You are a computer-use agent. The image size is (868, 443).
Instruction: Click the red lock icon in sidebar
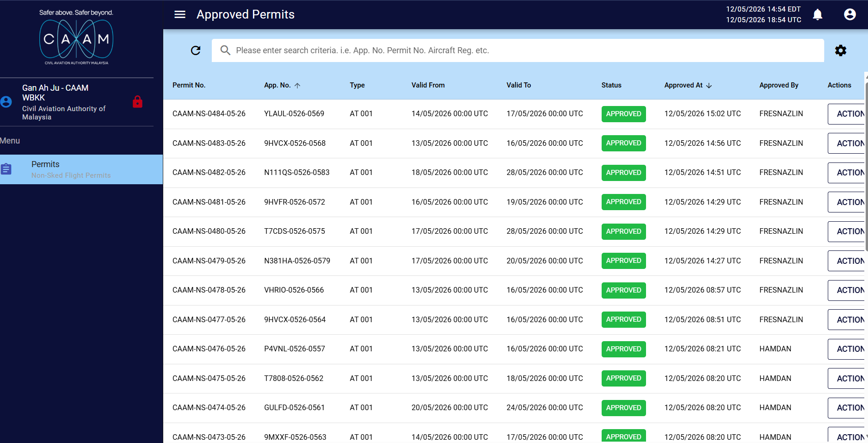pos(137,102)
